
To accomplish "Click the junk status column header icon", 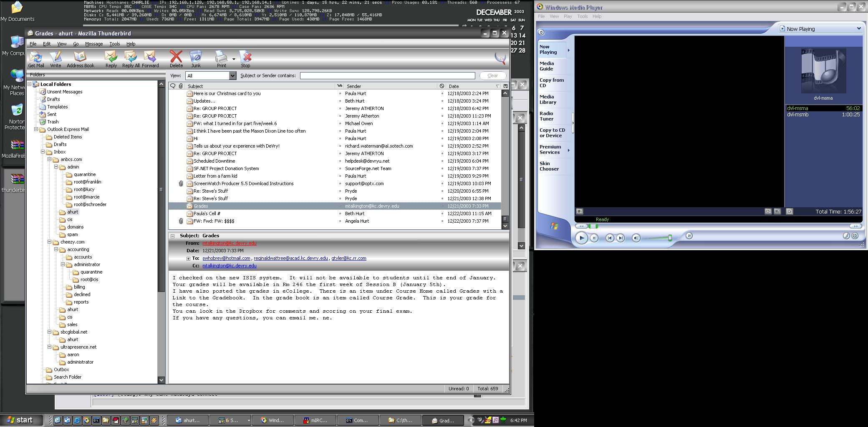I will point(442,86).
